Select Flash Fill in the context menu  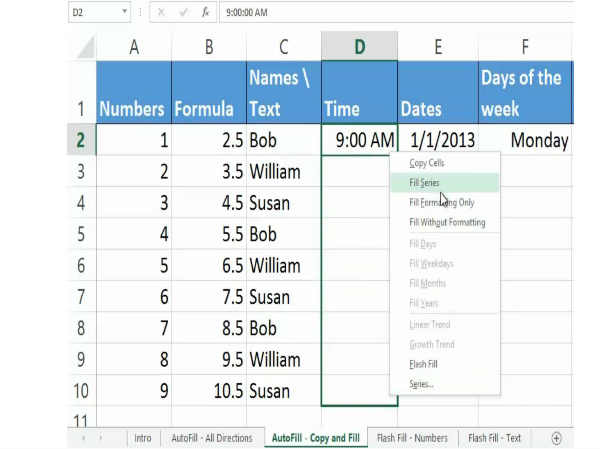click(x=423, y=364)
